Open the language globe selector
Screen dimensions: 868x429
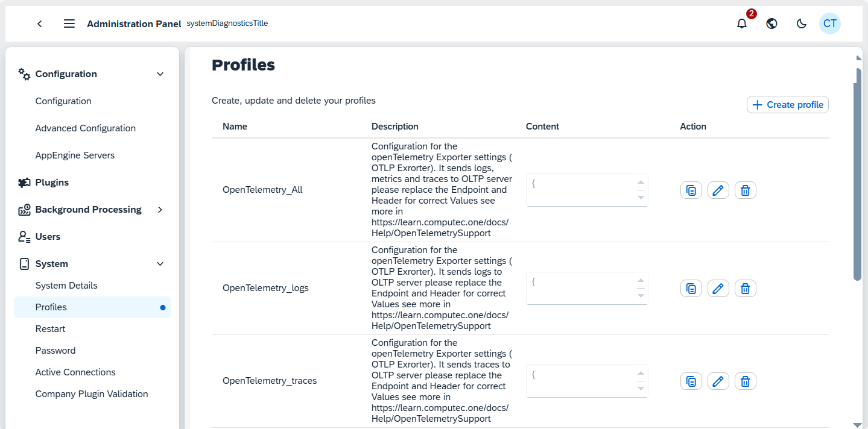[771, 23]
